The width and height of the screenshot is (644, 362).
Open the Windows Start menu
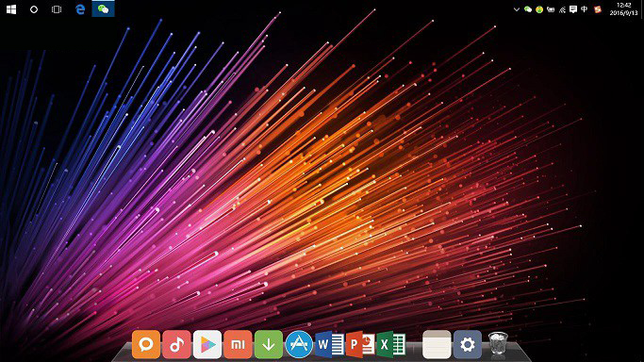tap(11, 9)
